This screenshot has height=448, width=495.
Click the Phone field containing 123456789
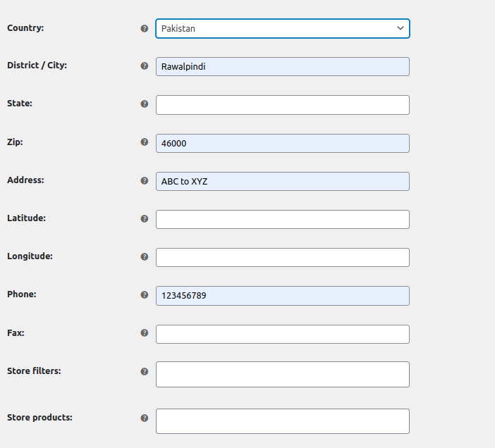[x=282, y=296]
